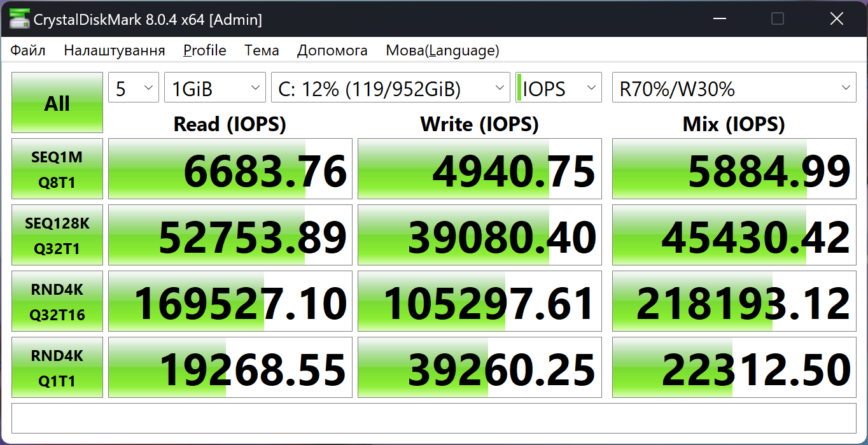Open the Файл menu
The height and width of the screenshot is (445, 868).
click(x=28, y=50)
